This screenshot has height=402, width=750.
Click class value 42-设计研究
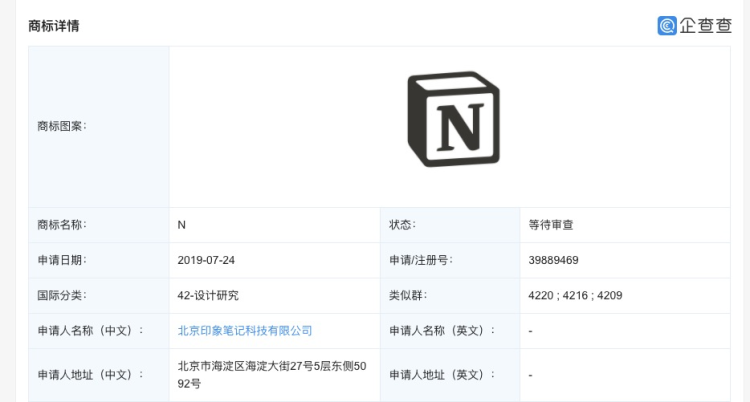208,295
